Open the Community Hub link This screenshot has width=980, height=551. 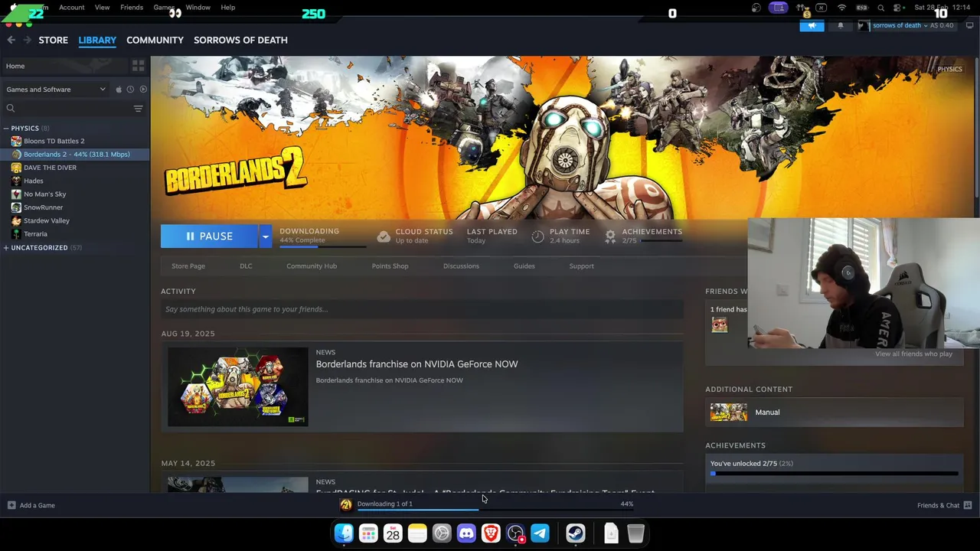312,266
